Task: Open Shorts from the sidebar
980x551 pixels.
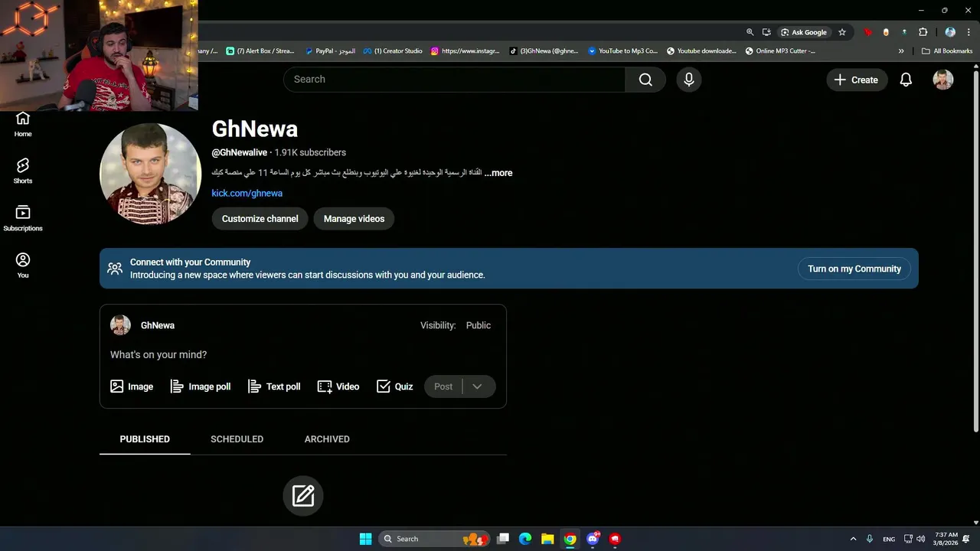Action: point(23,171)
